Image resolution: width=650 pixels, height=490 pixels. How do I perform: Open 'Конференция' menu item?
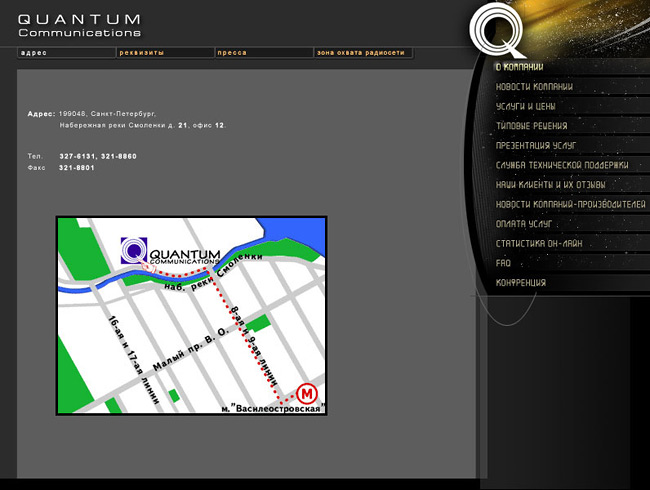pyautogui.click(x=521, y=283)
